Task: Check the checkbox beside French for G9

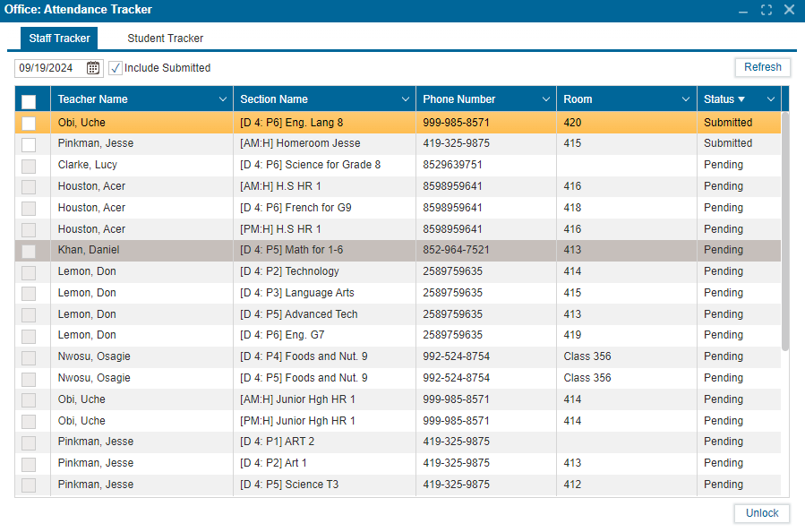Action: pyautogui.click(x=30, y=207)
